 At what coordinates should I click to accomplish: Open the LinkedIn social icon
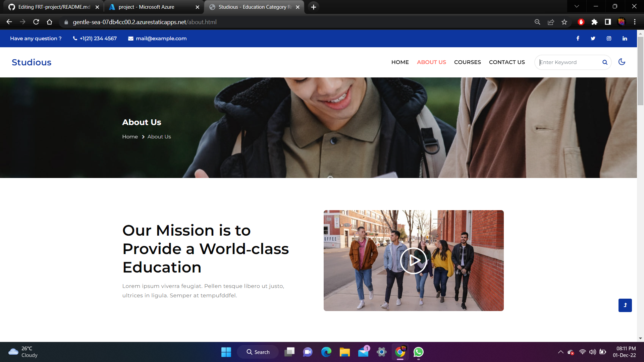point(625,39)
